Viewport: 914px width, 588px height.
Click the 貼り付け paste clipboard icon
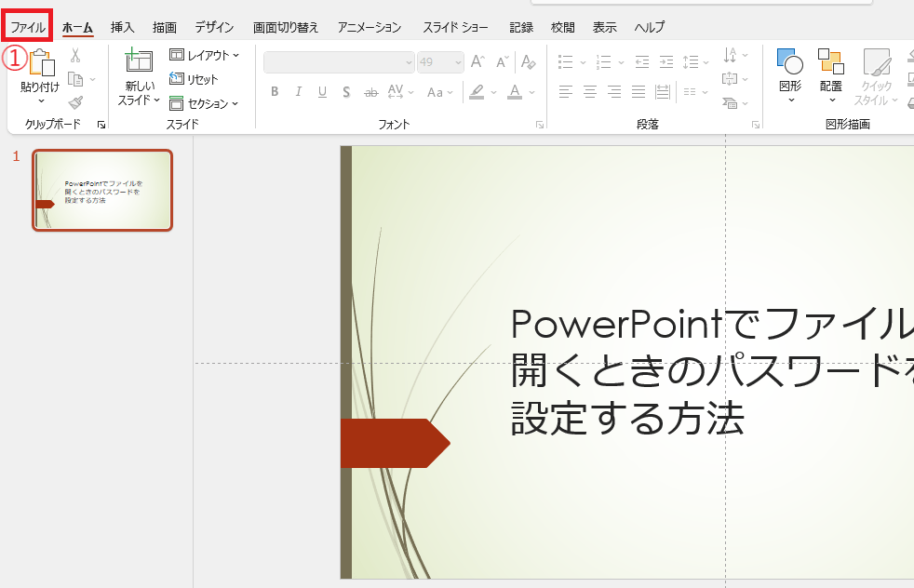(x=41, y=62)
